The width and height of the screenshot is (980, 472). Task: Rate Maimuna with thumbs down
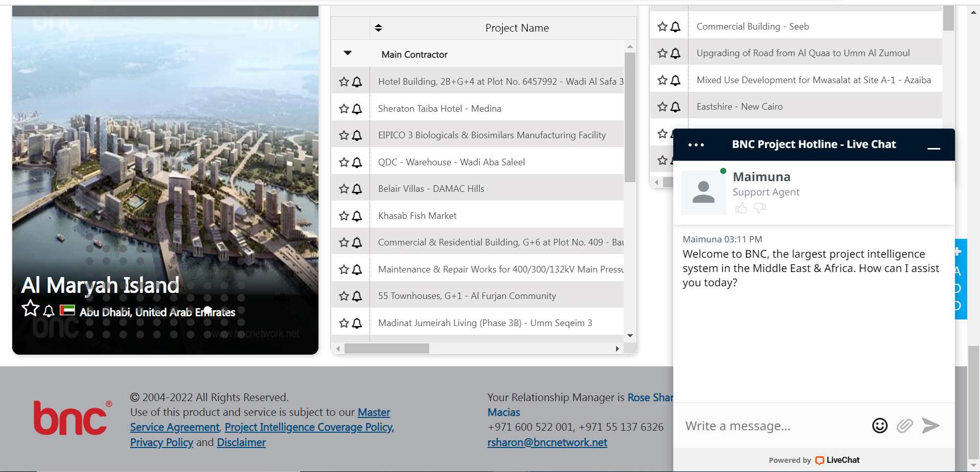tap(759, 208)
